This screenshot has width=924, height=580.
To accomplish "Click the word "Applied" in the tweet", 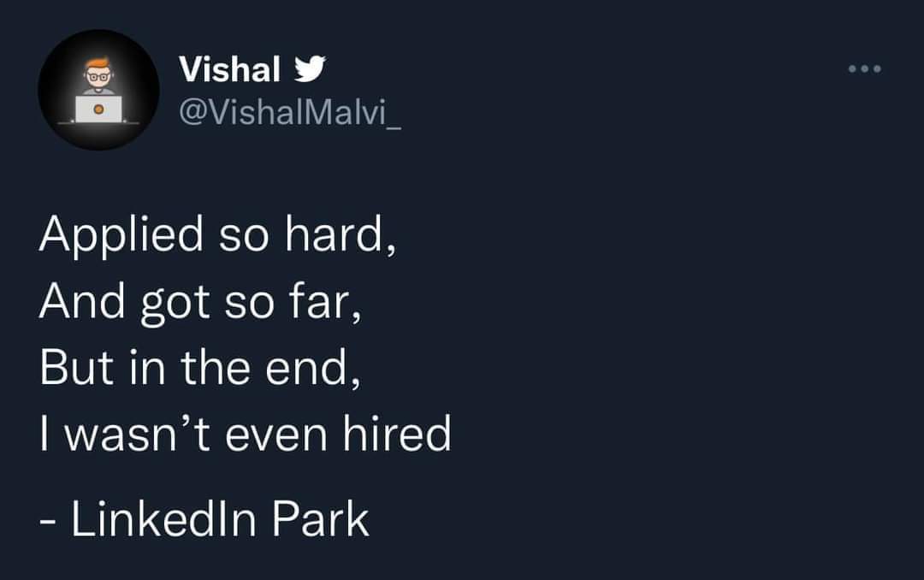I will pos(121,236).
